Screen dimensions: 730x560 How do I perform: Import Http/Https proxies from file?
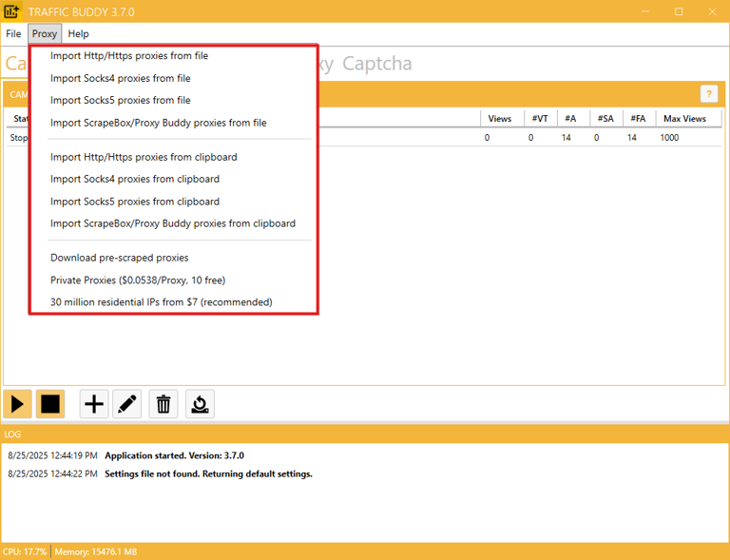[x=129, y=56]
